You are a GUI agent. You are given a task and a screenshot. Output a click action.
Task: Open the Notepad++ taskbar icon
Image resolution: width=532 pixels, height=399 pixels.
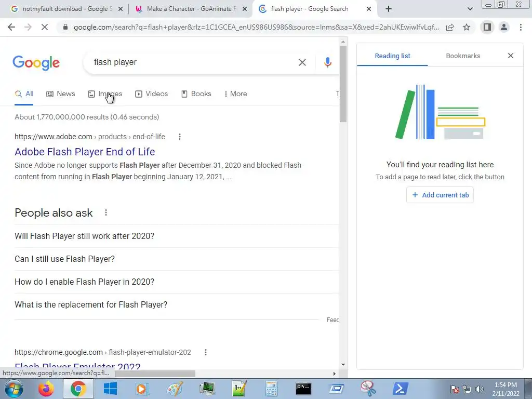coord(239,389)
